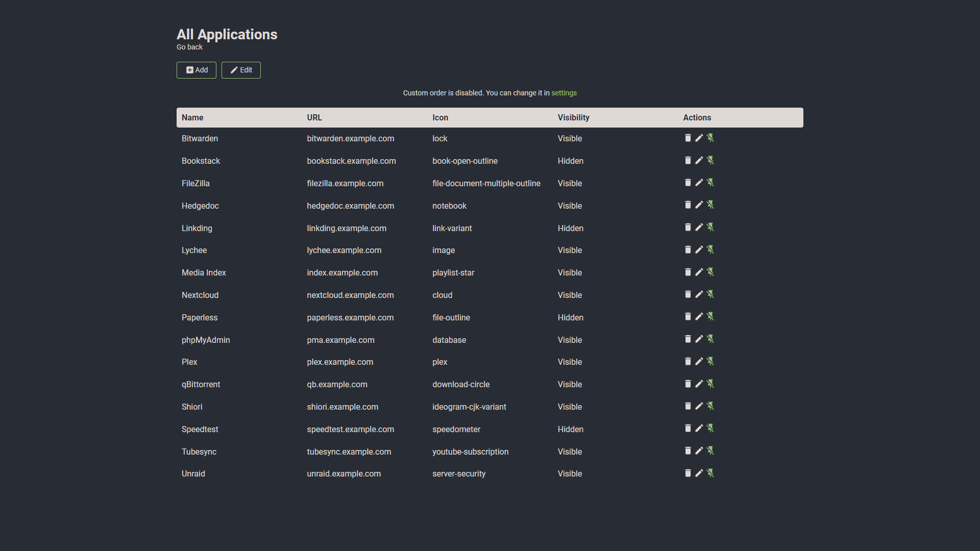
Task: Select the Actions column header
Action: 697,118
